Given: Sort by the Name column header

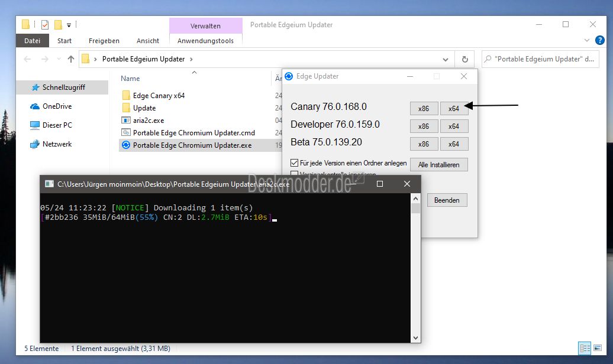Looking at the screenshot, I should (130, 79).
